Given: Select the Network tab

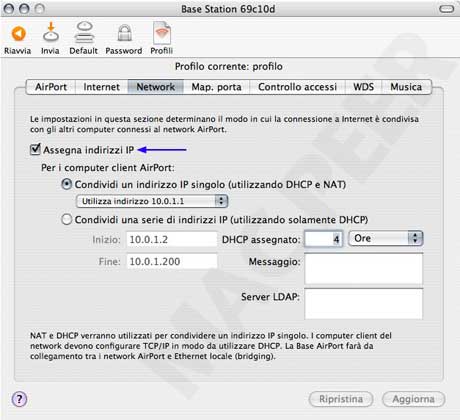Looking at the screenshot, I should point(156,87).
